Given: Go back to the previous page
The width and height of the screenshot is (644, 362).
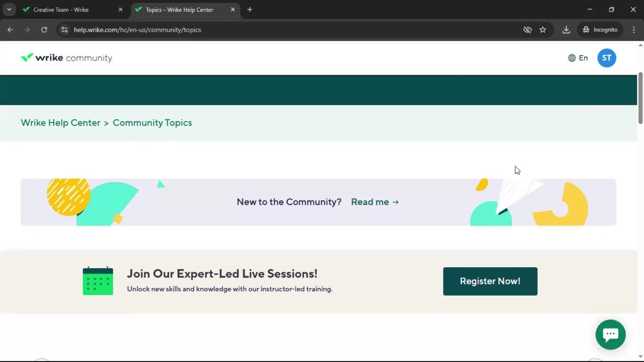Looking at the screenshot, I should pos(10,30).
